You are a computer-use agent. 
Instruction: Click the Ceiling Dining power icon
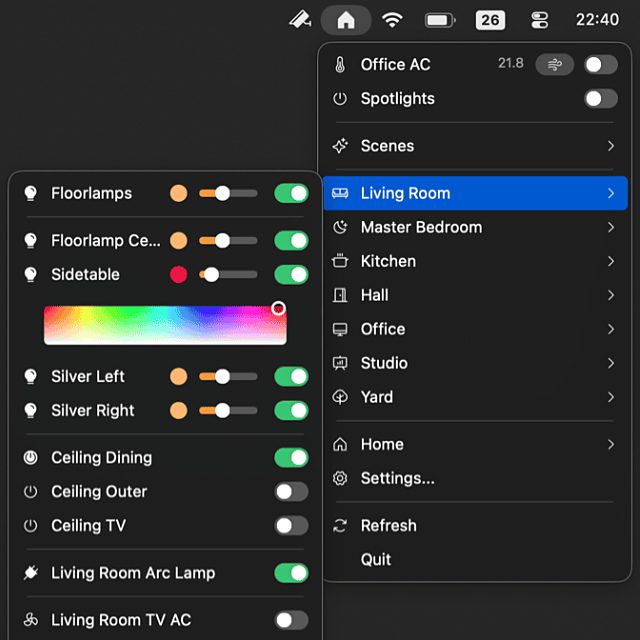click(x=31, y=458)
